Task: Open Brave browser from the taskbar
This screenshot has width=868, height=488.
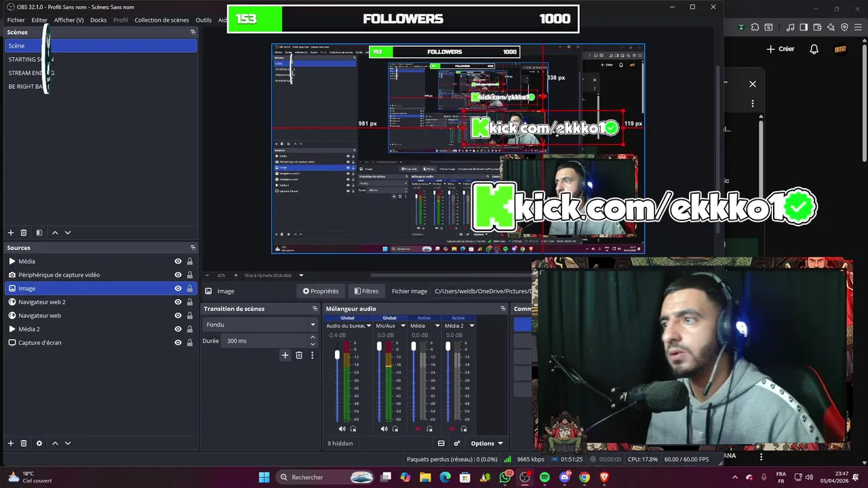Action: [604, 477]
